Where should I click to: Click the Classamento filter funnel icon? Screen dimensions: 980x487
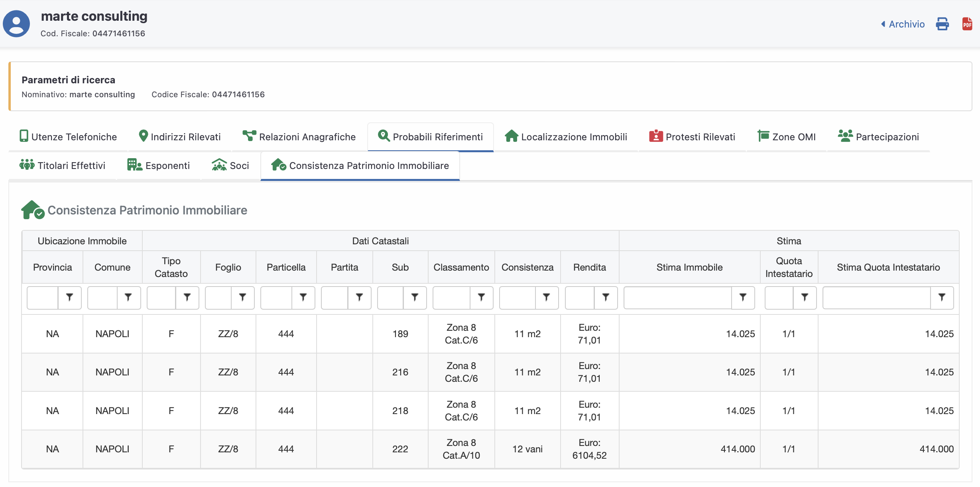(481, 297)
